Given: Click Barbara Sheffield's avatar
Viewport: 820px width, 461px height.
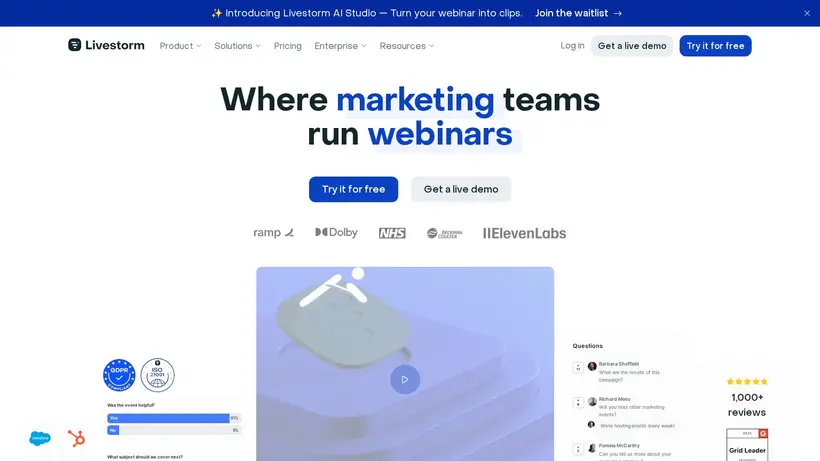Looking at the screenshot, I should tap(592, 366).
